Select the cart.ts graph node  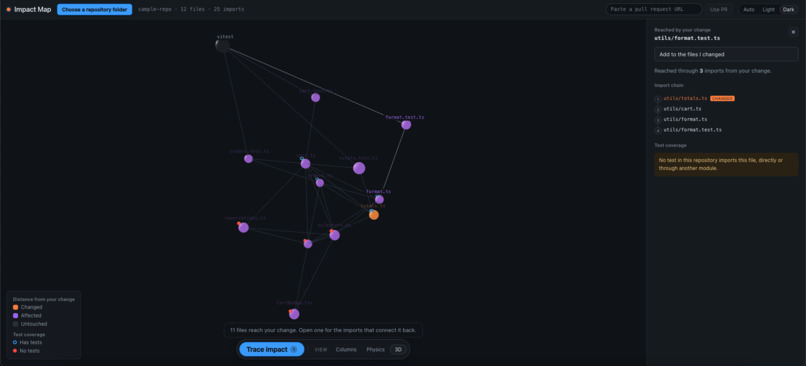pos(305,163)
